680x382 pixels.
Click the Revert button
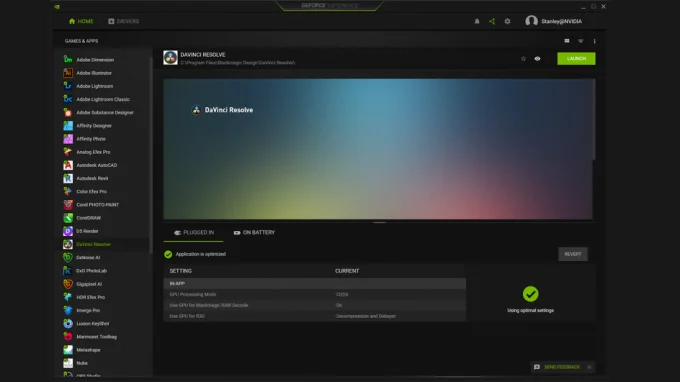click(573, 254)
